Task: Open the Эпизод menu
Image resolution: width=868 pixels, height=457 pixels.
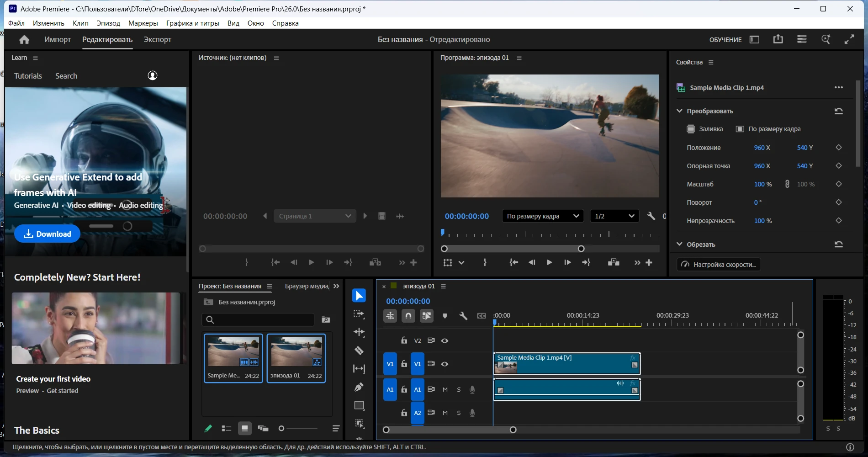Action: pyautogui.click(x=108, y=23)
